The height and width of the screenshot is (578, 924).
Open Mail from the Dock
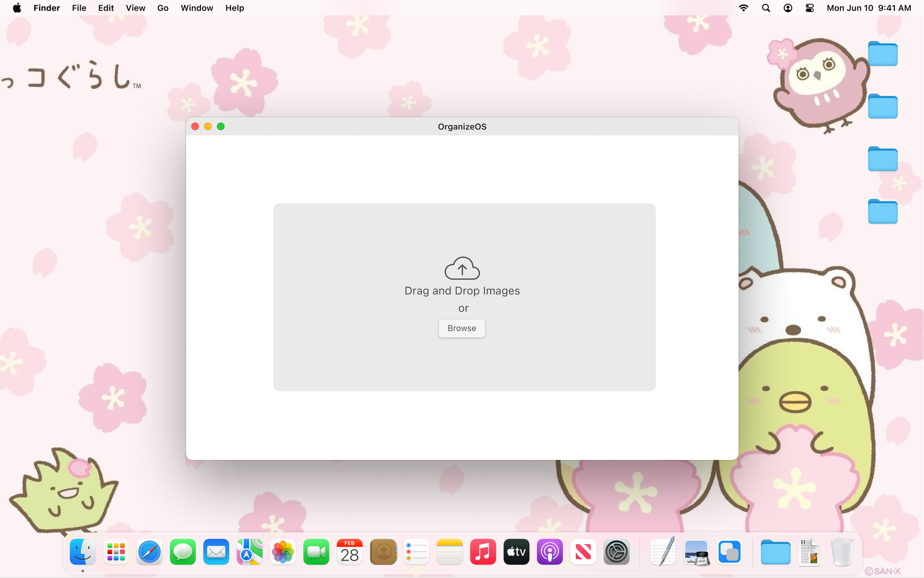click(216, 552)
